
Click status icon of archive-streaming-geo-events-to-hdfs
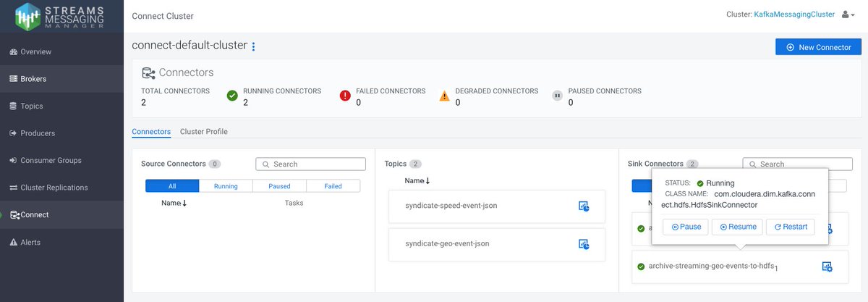641,267
